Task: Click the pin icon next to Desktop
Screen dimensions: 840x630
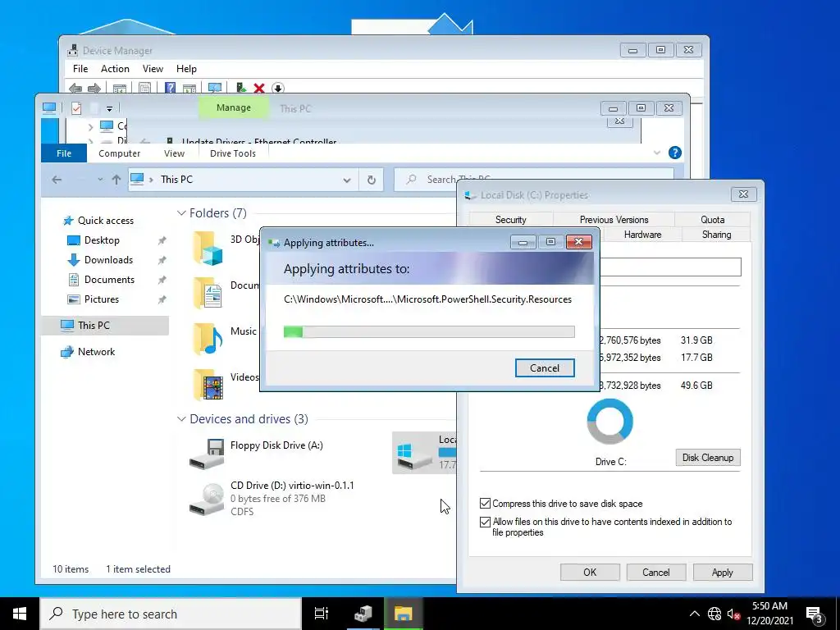Action: pyautogui.click(x=162, y=240)
